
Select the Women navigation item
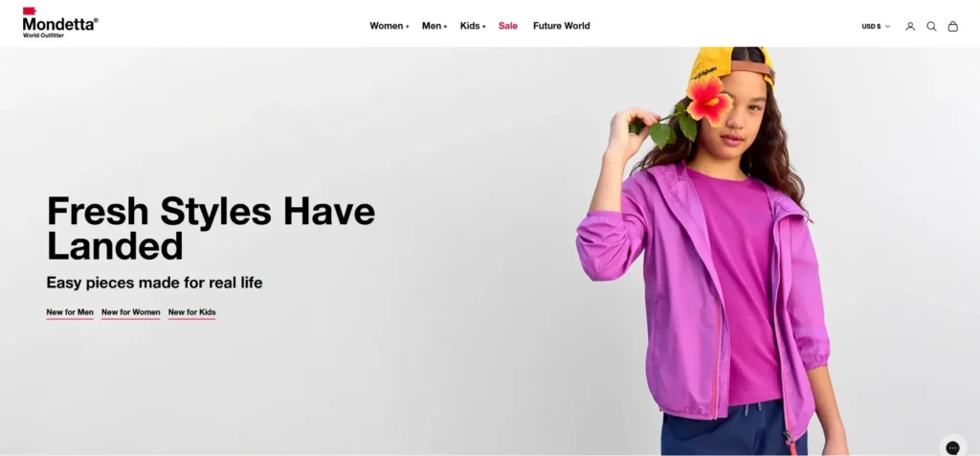pyautogui.click(x=387, y=26)
